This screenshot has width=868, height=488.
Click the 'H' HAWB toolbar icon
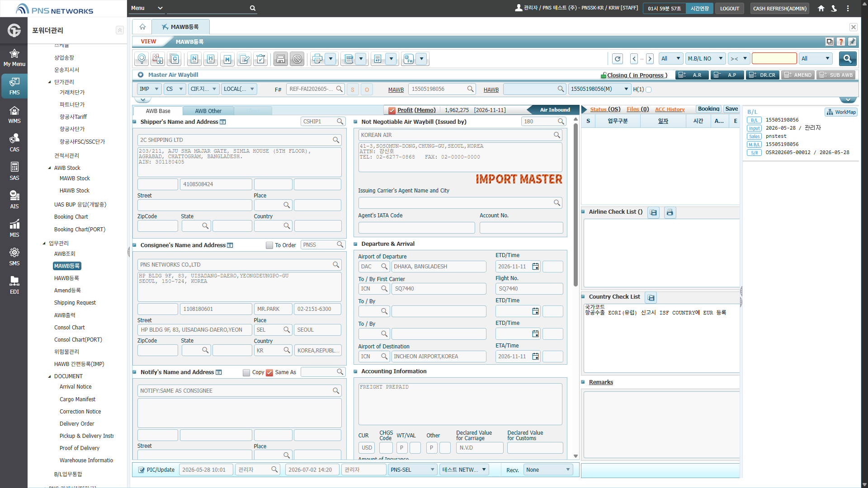(x=211, y=59)
